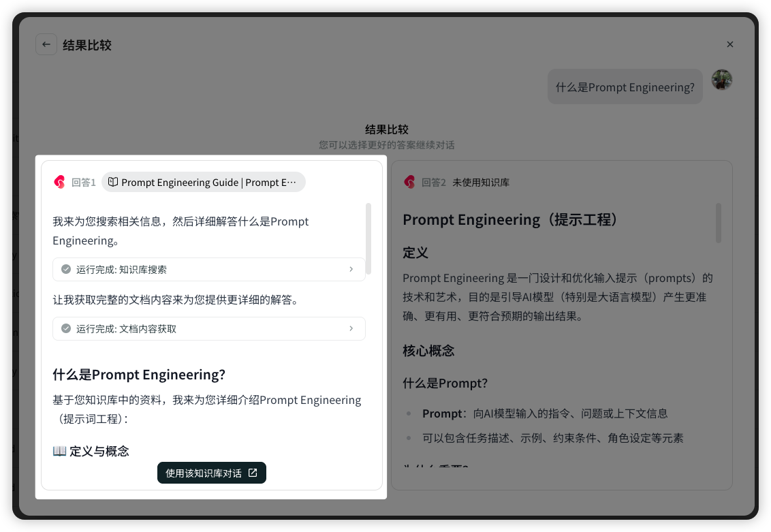Screen dimensions: 771x532
Task: Click external-link icon on 使用该知识库对话
Action: (253, 473)
